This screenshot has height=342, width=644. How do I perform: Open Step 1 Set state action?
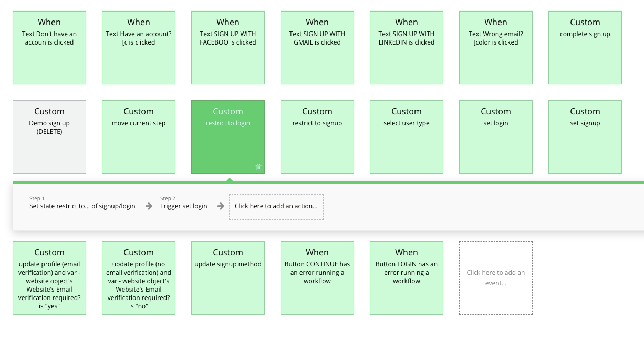(82, 206)
